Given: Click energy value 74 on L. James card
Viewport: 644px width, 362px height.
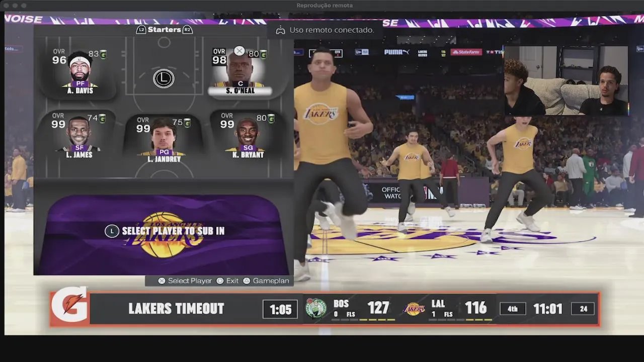Looking at the screenshot, I should pos(93,119).
